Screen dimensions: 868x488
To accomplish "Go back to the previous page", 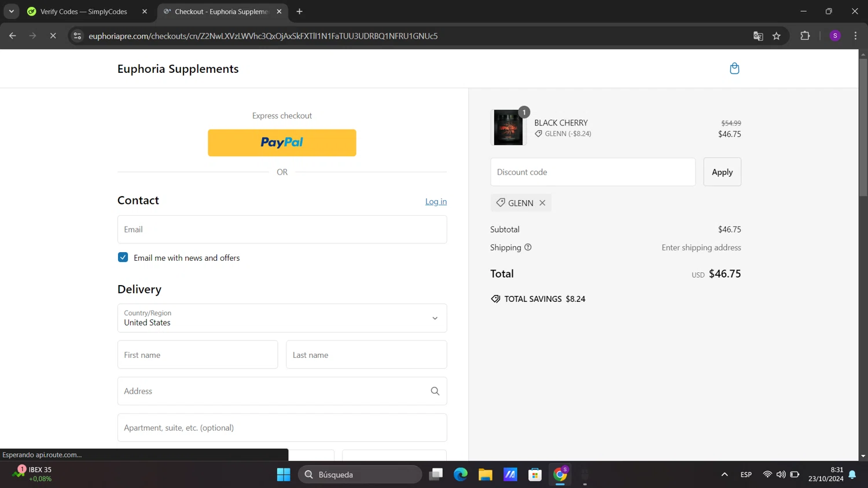I will click(13, 36).
